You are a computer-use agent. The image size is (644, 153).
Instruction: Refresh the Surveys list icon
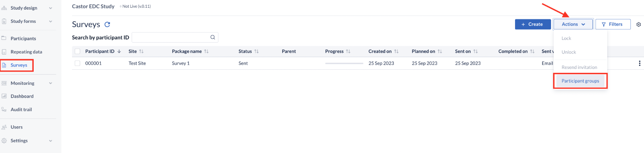coord(107,24)
